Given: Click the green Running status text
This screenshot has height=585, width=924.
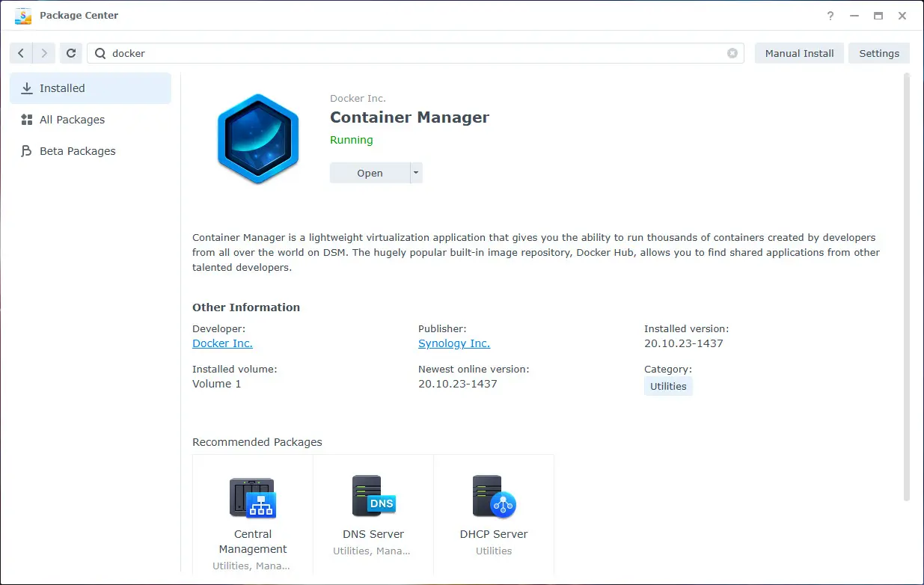Looking at the screenshot, I should 351,140.
